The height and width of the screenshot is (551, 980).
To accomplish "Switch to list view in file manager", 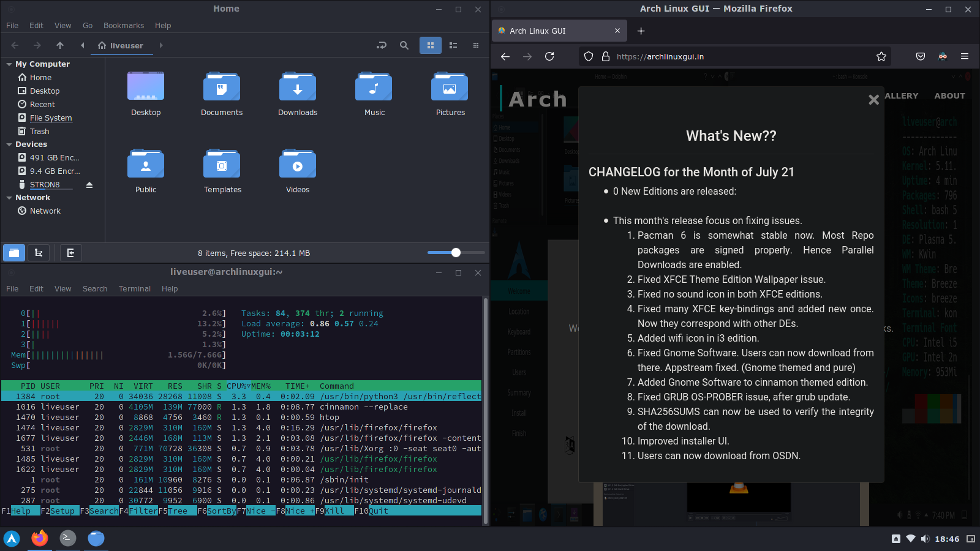I will (x=453, y=45).
